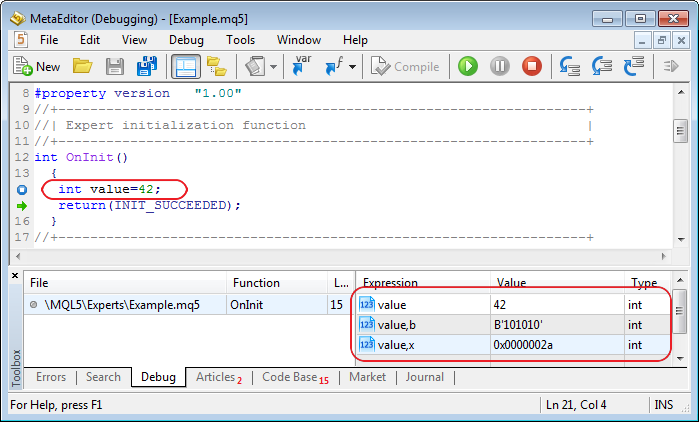Screen dimensions: 699x422
Task: Switch to the Search tab
Action: point(103,377)
